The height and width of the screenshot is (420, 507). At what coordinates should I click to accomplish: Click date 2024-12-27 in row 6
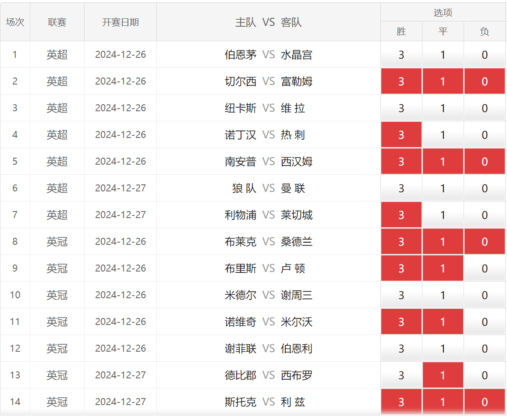120,188
